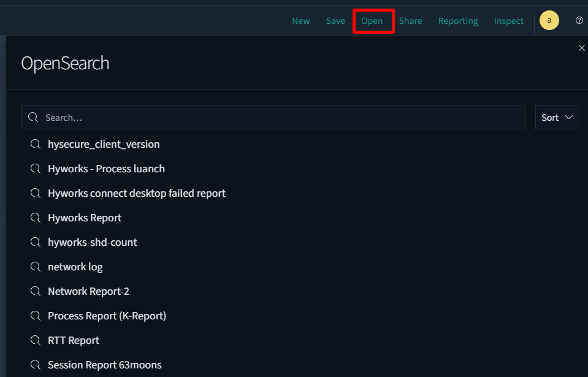Click search icon beside Hyworks Report
The width and height of the screenshot is (588, 377).
click(x=36, y=218)
